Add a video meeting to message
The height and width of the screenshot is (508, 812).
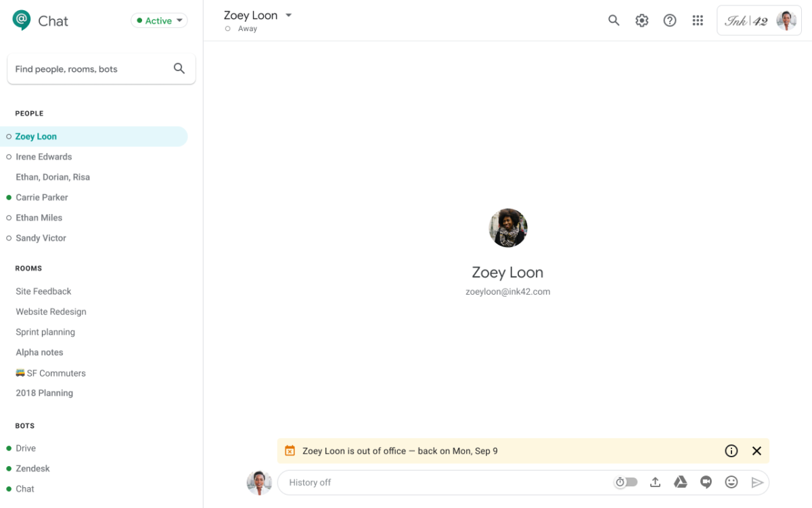coord(706,482)
